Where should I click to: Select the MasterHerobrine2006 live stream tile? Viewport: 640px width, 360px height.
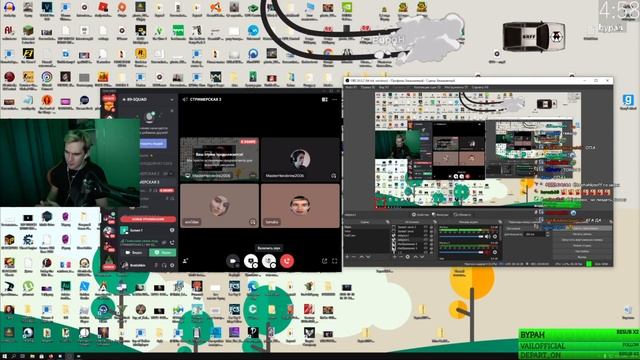220,159
